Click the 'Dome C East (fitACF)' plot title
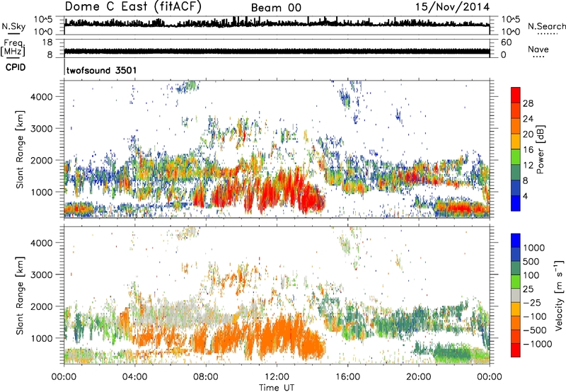 coord(133,6)
